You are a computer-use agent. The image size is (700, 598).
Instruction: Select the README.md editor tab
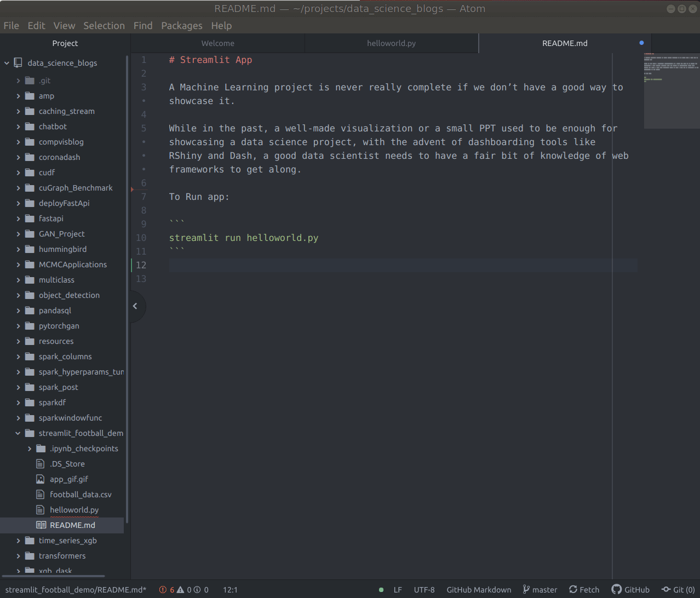point(565,43)
